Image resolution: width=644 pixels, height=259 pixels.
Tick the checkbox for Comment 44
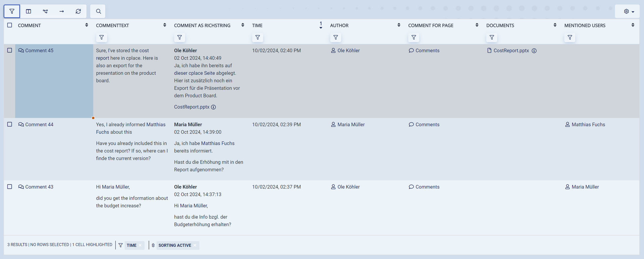coord(10,124)
